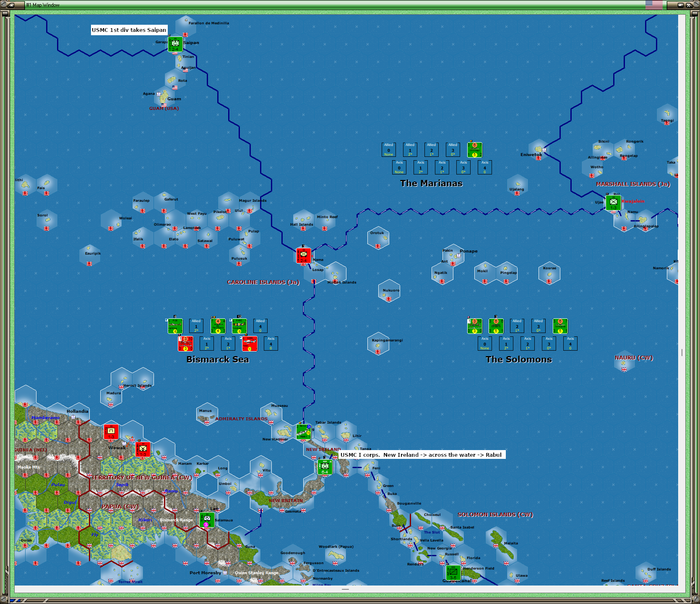Click the Allied 2 sea box in The Solomons
This screenshot has height=604, width=700.
pyautogui.click(x=517, y=326)
